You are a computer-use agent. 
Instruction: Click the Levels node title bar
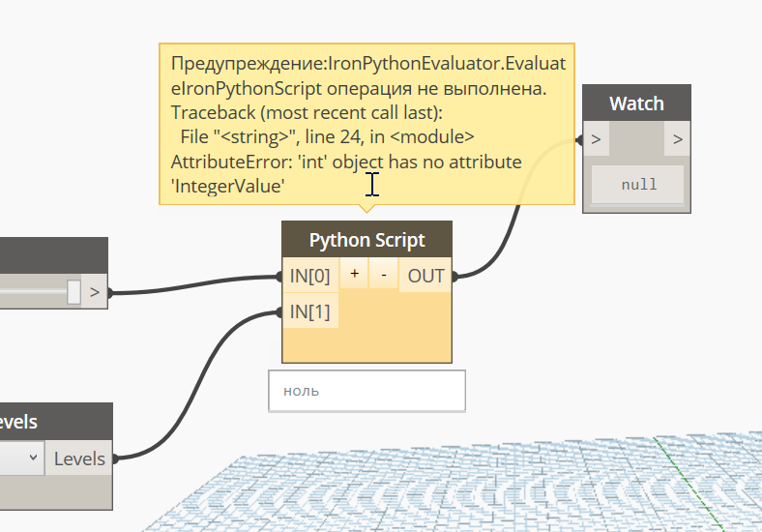(56, 421)
